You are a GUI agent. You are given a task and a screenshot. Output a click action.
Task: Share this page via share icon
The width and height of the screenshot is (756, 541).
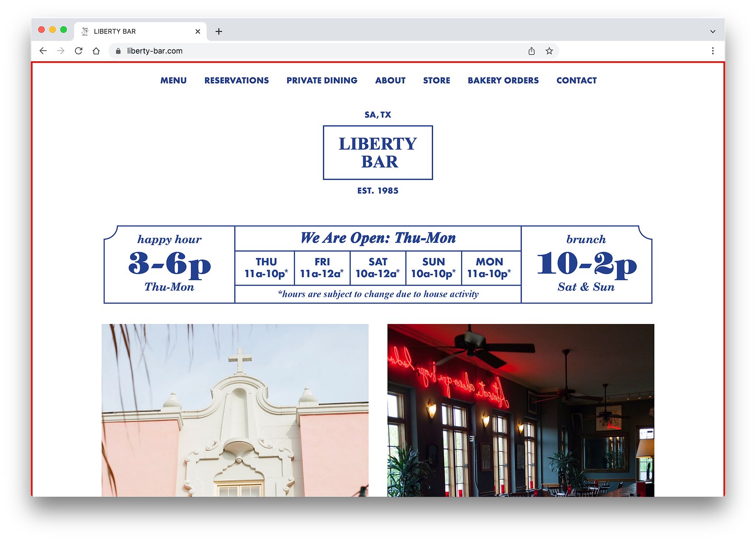coord(532,51)
